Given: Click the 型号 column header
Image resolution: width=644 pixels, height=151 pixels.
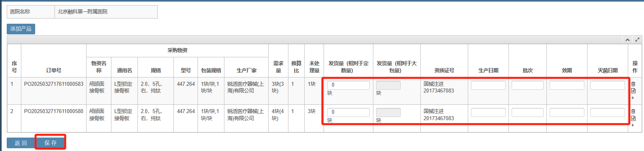Looking at the screenshot, I should [x=186, y=70].
